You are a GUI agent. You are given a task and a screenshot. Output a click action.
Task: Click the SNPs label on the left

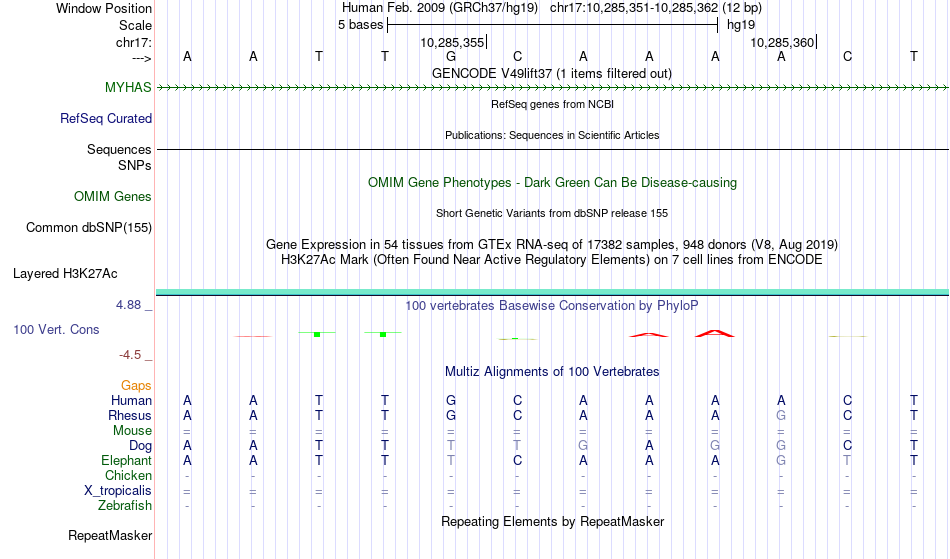click(135, 165)
